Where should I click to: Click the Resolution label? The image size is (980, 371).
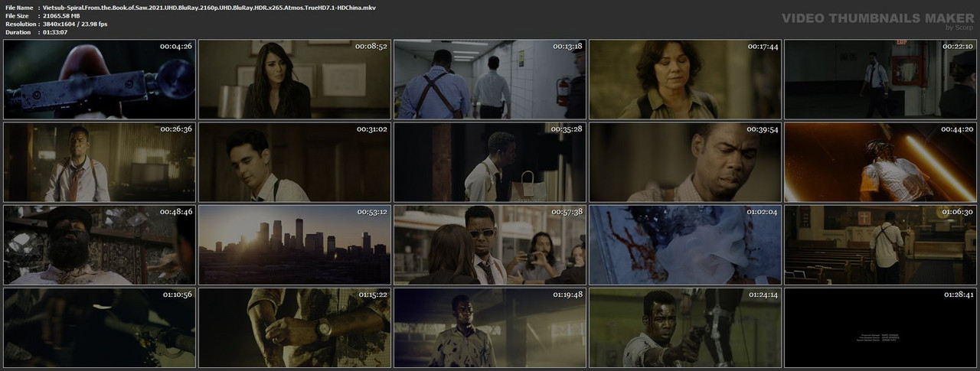(19, 24)
